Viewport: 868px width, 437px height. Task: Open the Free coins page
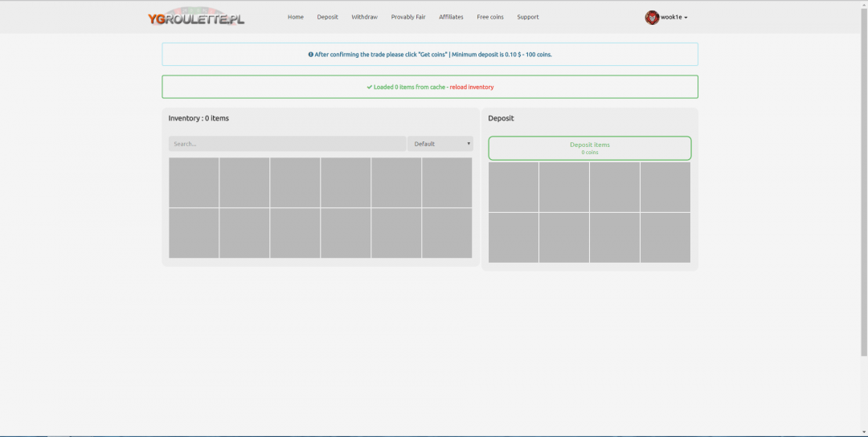click(490, 17)
